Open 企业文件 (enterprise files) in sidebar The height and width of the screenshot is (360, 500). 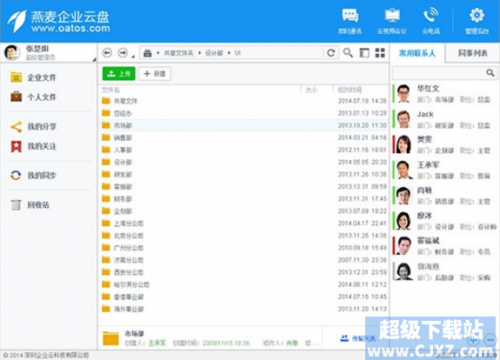[x=33, y=77]
